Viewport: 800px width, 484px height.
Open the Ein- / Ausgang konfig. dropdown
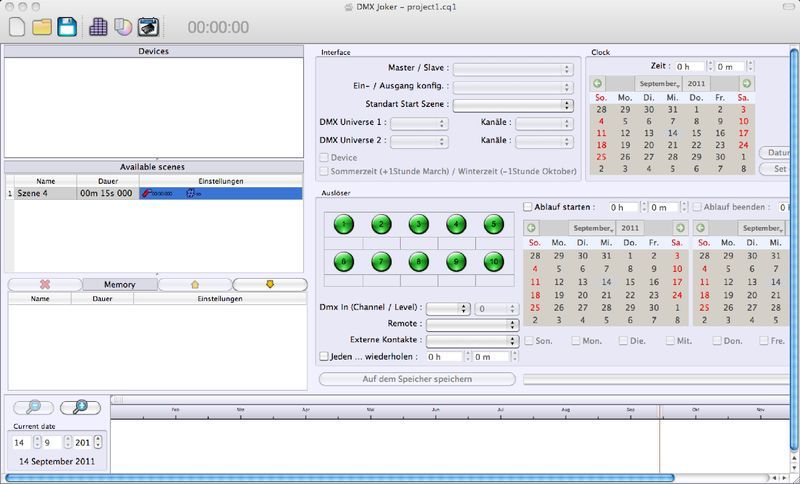(x=513, y=87)
